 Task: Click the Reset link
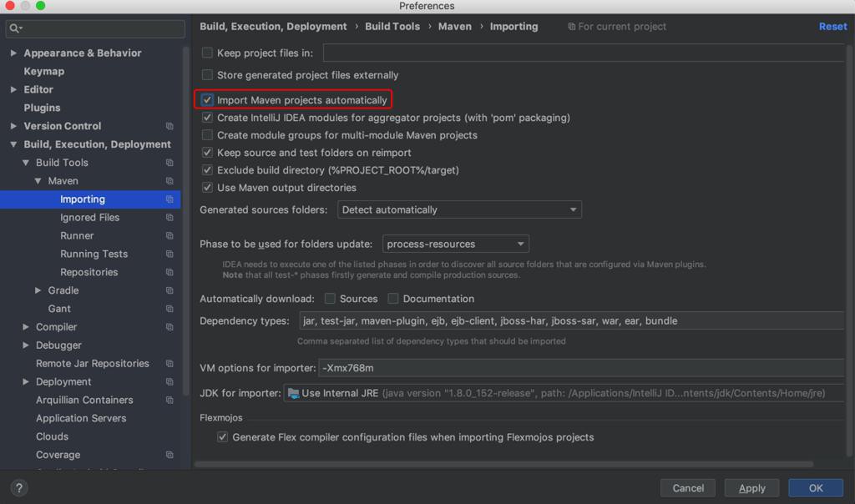coord(832,26)
